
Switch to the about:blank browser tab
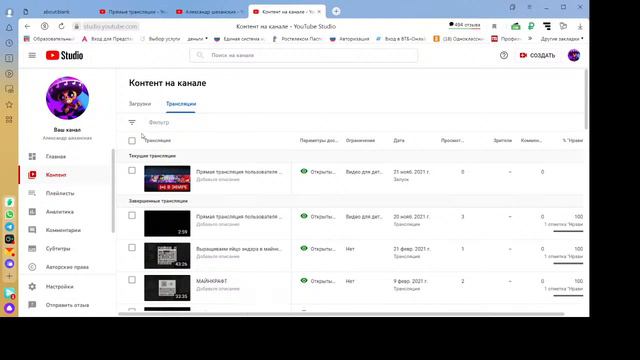point(56,12)
